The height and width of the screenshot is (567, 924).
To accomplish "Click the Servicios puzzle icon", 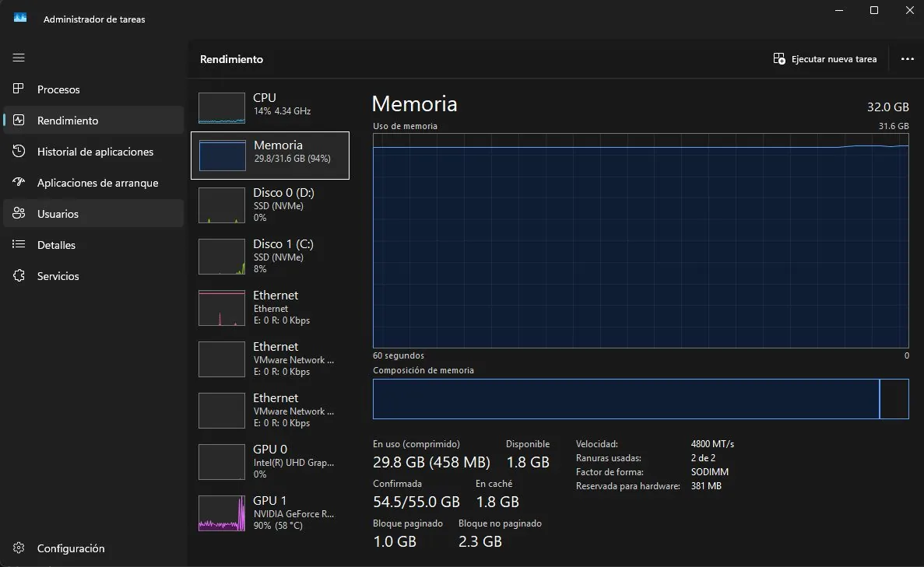I will click(x=19, y=275).
